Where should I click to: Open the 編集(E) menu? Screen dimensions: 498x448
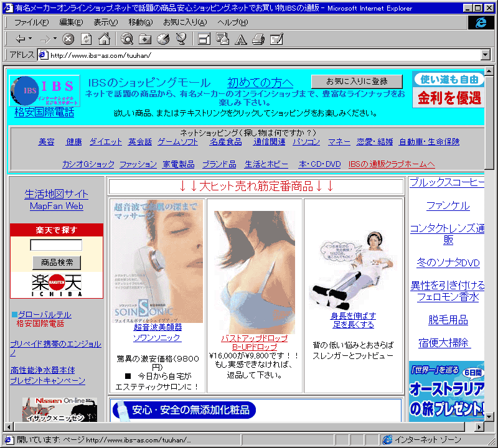click(71, 22)
